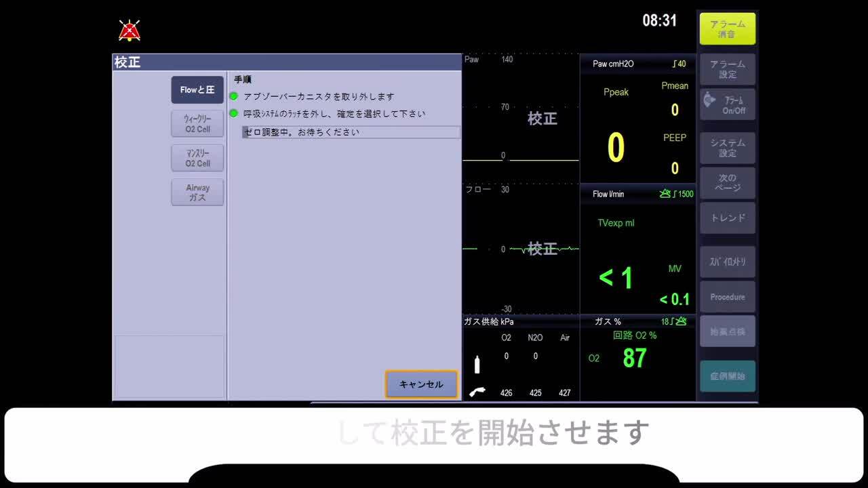Click the gas cylinder supply icon
The height and width of the screenshot is (488, 868).
[x=477, y=365]
